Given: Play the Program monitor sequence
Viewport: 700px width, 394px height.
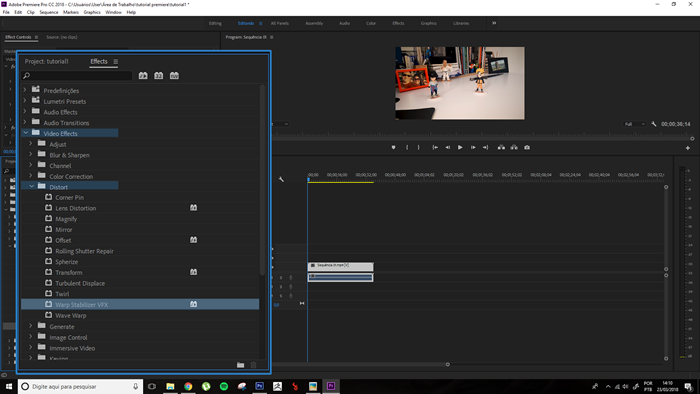Looking at the screenshot, I should [x=460, y=147].
